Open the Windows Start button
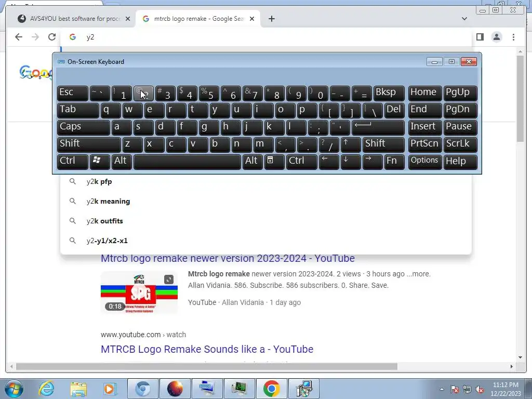 click(13, 389)
